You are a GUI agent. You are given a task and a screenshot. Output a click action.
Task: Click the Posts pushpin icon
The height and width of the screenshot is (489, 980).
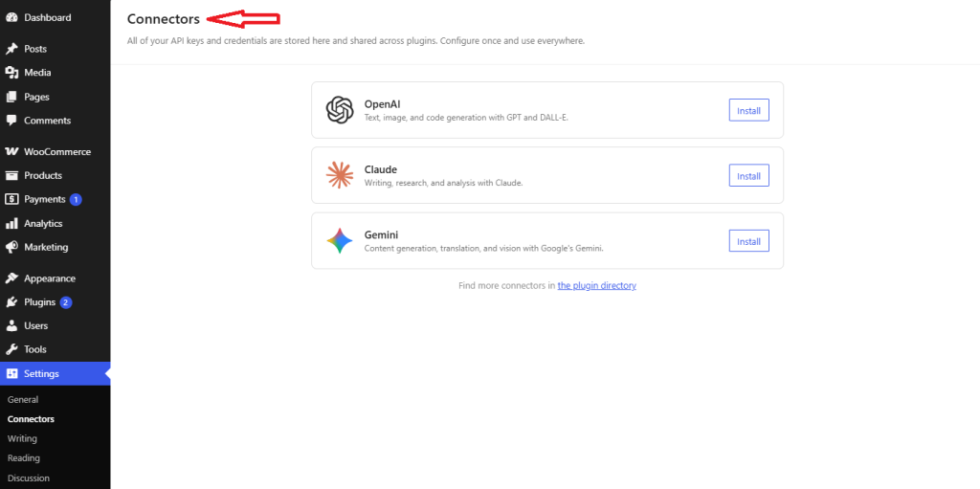[11, 49]
